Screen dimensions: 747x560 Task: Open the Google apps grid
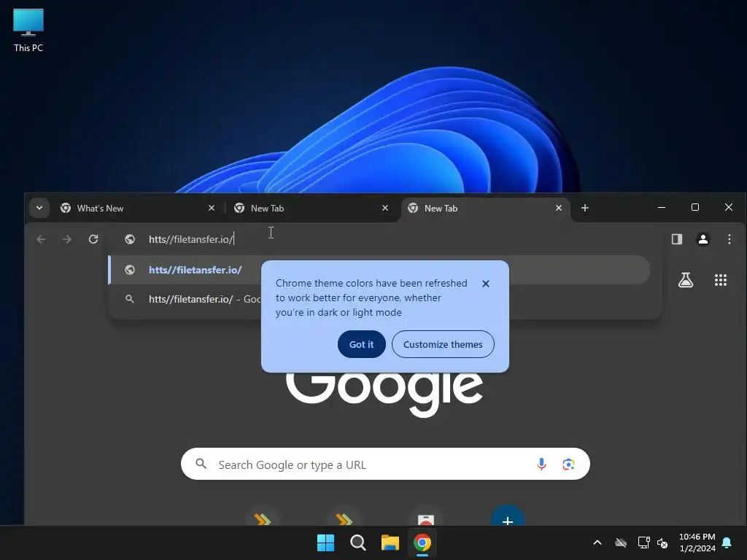[721, 280]
